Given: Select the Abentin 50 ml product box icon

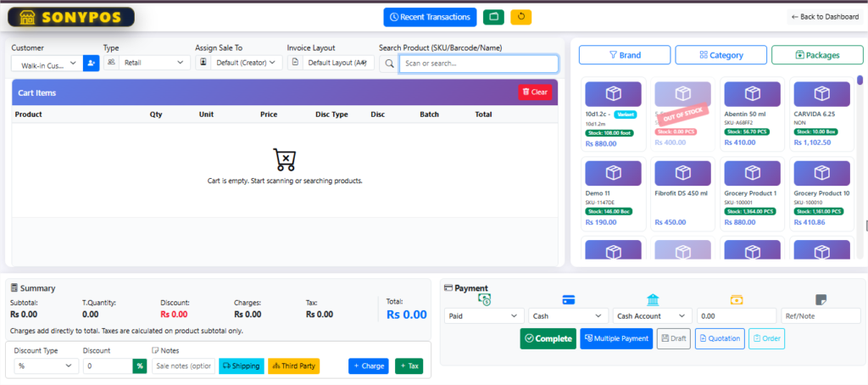Looking at the screenshot, I should tap(751, 94).
